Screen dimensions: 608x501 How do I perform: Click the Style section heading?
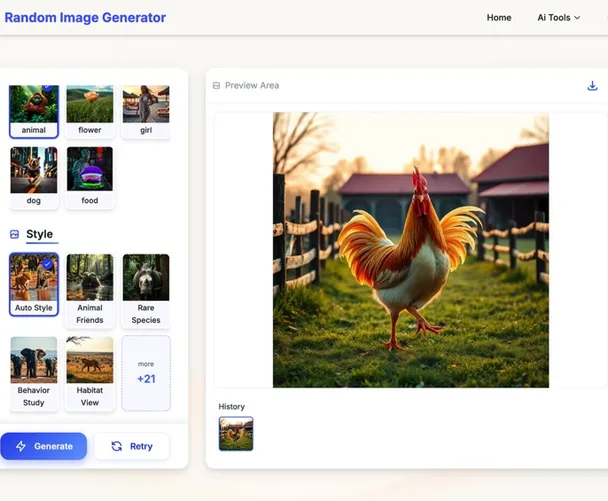pyautogui.click(x=40, y=234)
